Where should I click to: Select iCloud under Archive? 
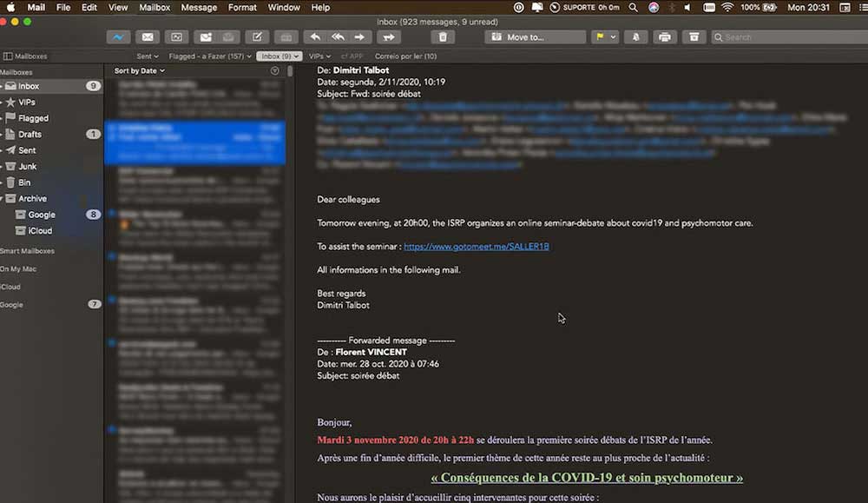pos(51,230)
